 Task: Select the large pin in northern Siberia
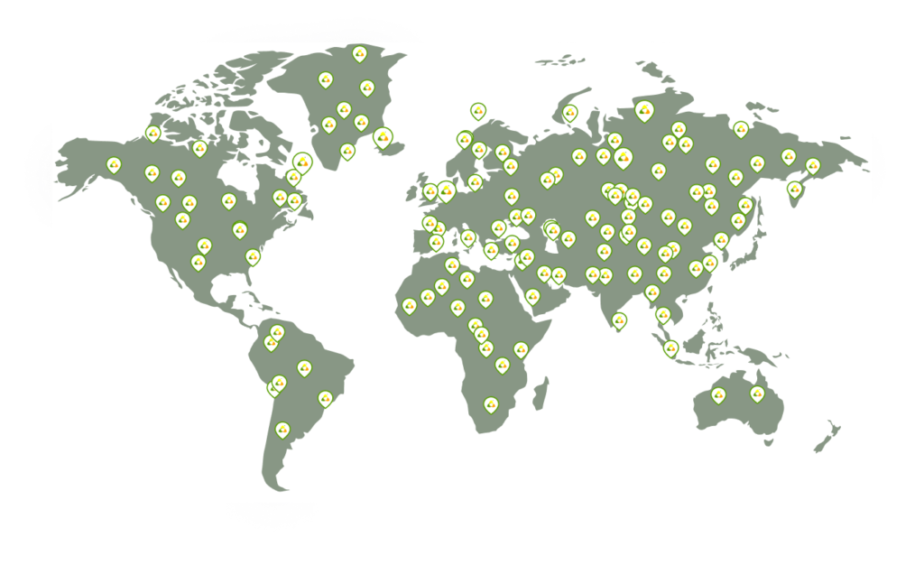643,111
